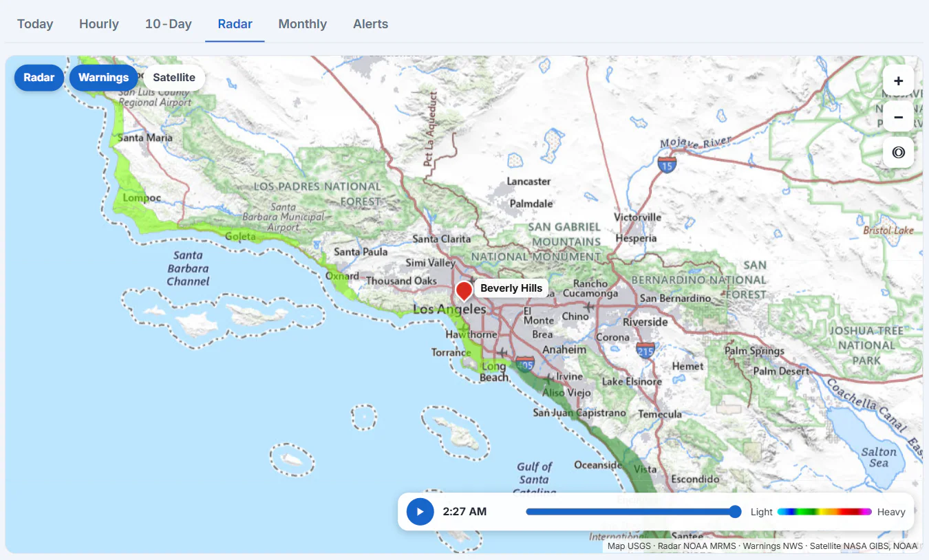The image size is (929, 560).
Task: Click the Palm Springs map label
Action: (x=754, y=352)
